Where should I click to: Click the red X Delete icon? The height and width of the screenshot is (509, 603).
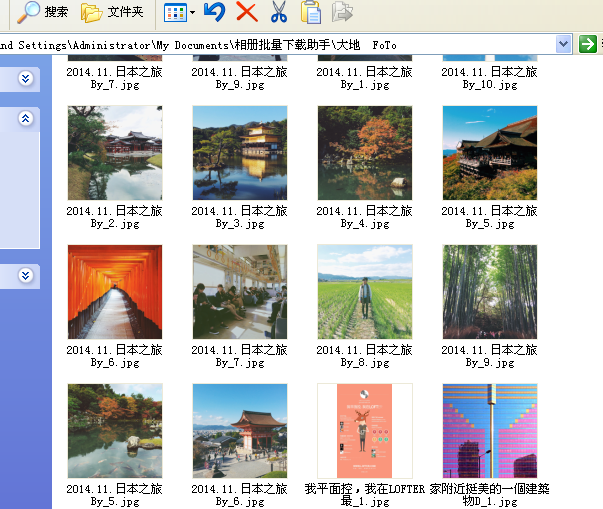(x=246, y=12)
